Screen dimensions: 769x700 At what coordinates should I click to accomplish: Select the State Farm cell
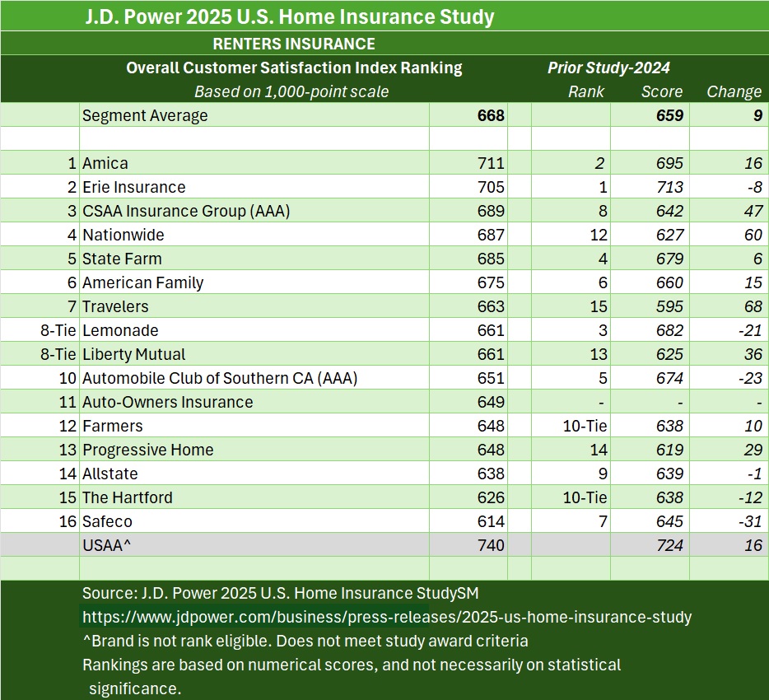click(122, 259)
